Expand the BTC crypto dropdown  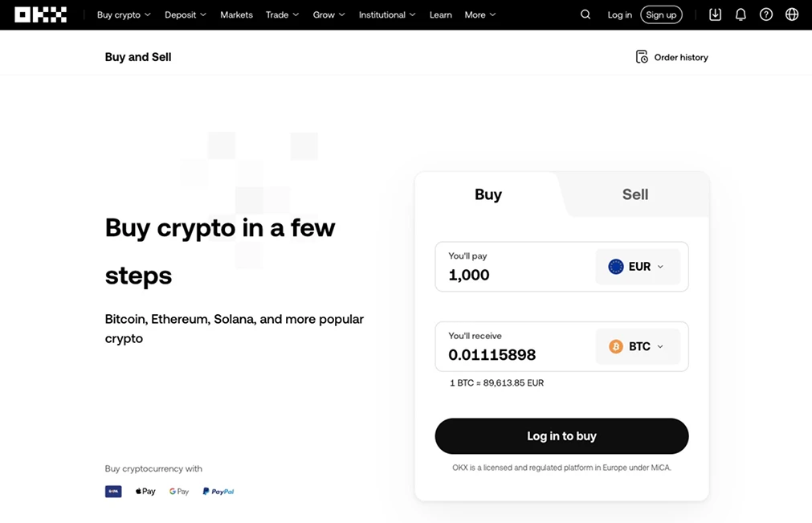638,347
